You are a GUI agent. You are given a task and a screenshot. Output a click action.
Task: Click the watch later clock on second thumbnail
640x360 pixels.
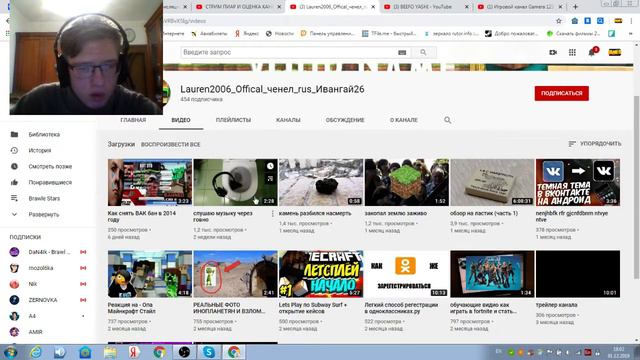pos(270,166)
